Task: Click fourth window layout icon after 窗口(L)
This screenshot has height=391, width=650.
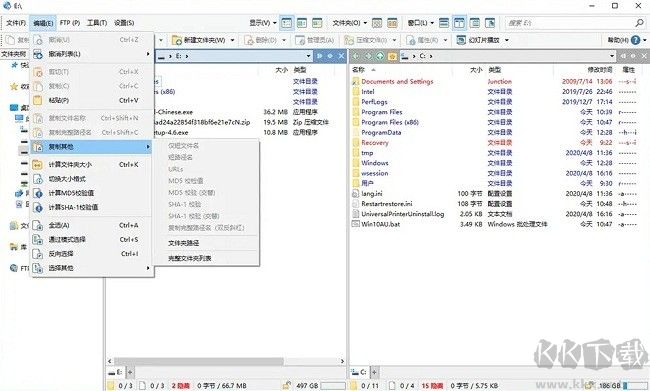Action: (490, 23)
